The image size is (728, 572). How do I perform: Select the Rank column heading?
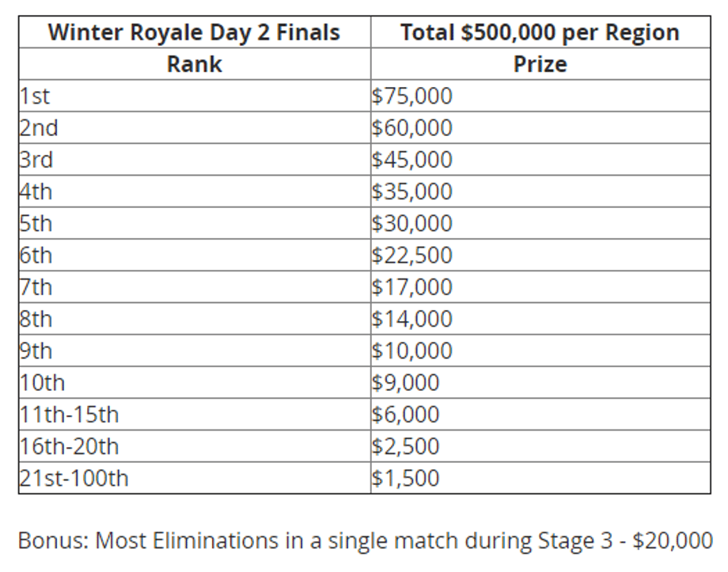[x=194, y=64]
